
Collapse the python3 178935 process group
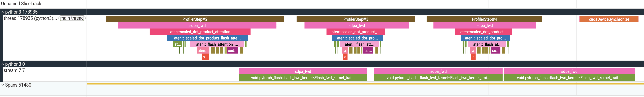(3, 12)
